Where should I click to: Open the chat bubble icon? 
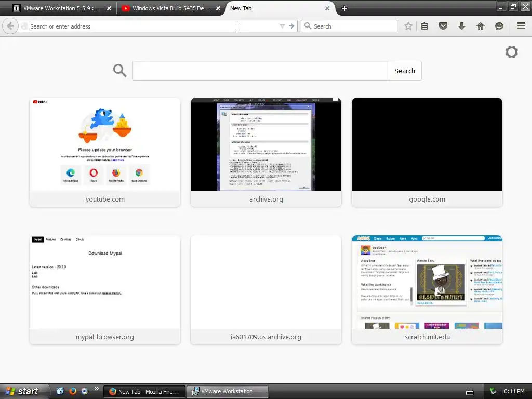click(x=499, y=26)
